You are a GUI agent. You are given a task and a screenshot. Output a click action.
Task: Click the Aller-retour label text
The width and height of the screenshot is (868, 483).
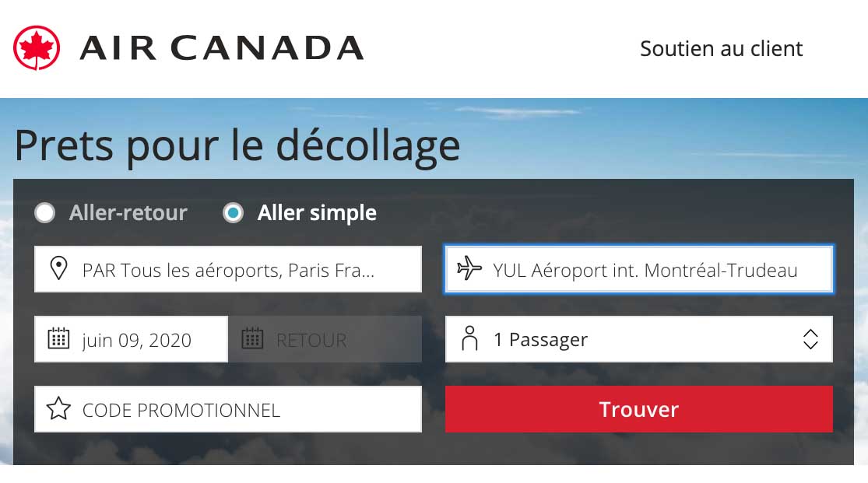click(x=128, y=213)
